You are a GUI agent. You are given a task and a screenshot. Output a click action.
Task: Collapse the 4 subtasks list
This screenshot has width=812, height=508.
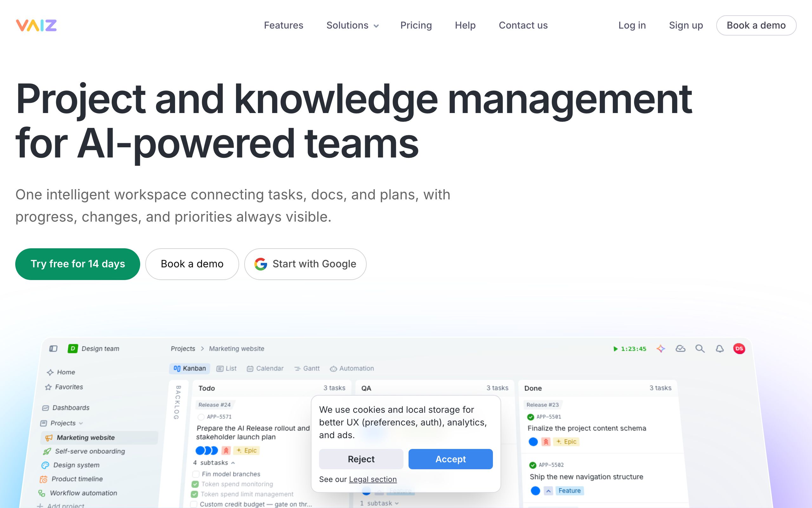(214, 463)
